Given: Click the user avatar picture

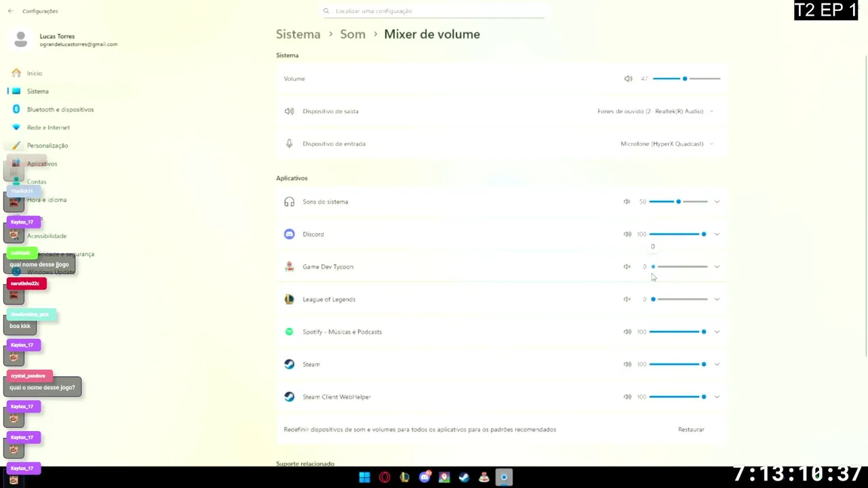Looking at the screenshot, I should pyautogui.click(x=21, y=40).
